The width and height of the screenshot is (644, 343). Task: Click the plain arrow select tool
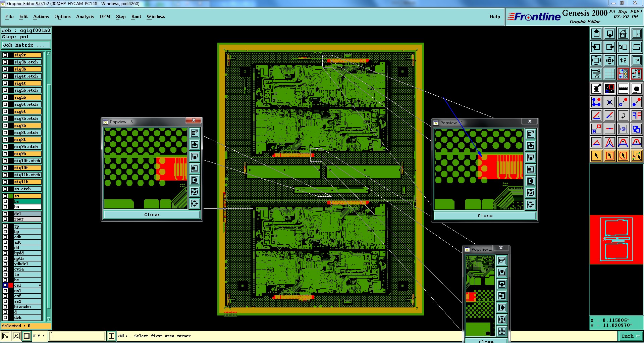pyautogui.click(x=596, y=156)
